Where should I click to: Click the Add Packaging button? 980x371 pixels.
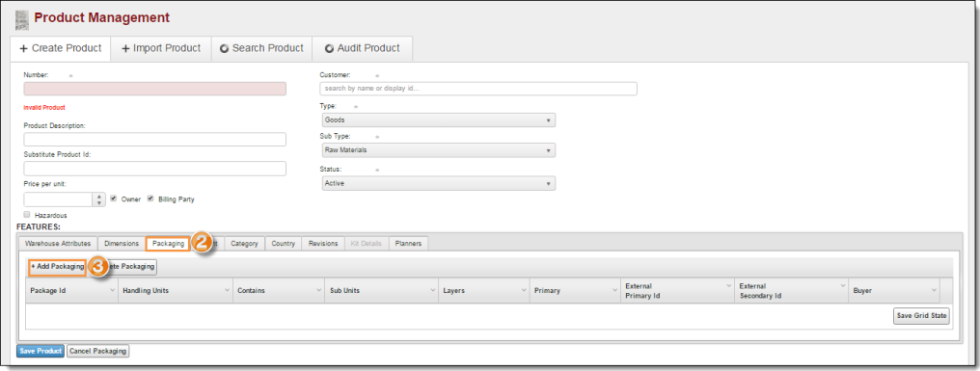point(57,267)
